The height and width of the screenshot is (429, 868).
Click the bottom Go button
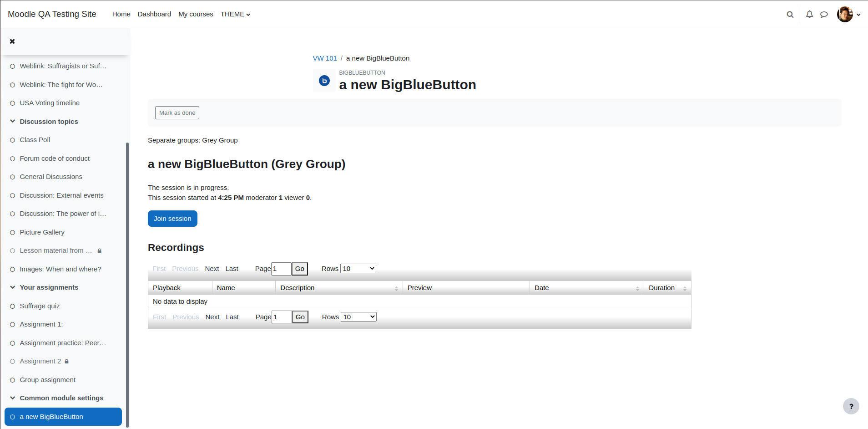tap(300, 317)
